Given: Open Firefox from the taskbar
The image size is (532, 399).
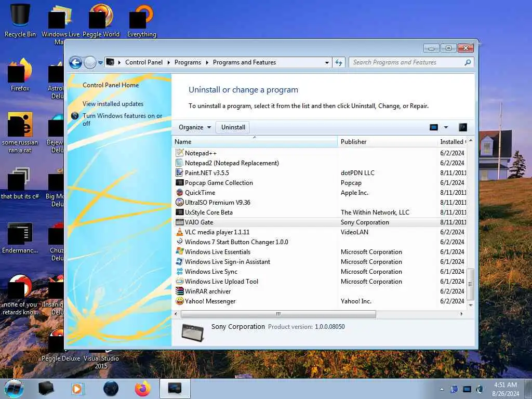Looking at the screenshot, I should [143, 389].
